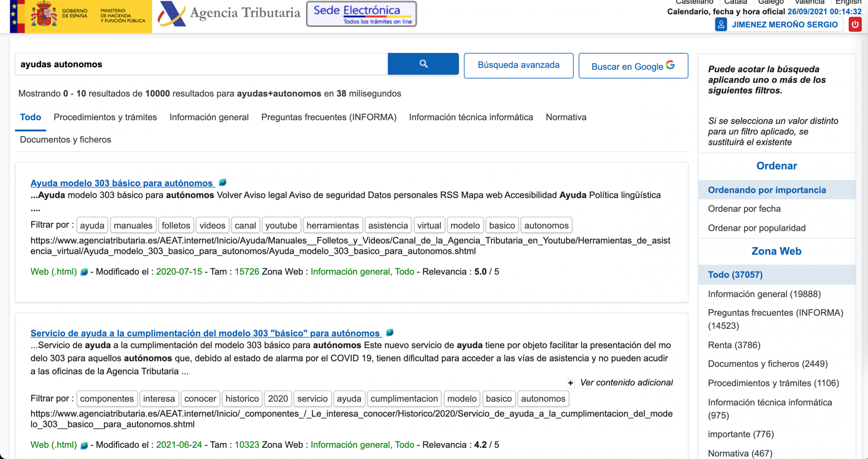Image resolution: width=868 pixels, height=459 pixels.
Task: Click the user profile icon beside JIMENEZ MEROÑO SERGIO
Action: pos(721,24)
